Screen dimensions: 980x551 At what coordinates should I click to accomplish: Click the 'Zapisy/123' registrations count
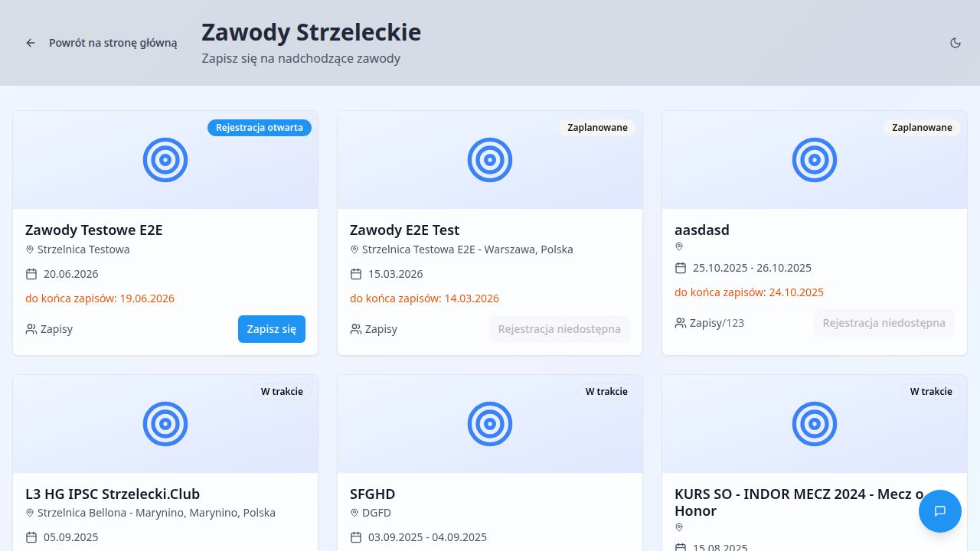point(717,323)
